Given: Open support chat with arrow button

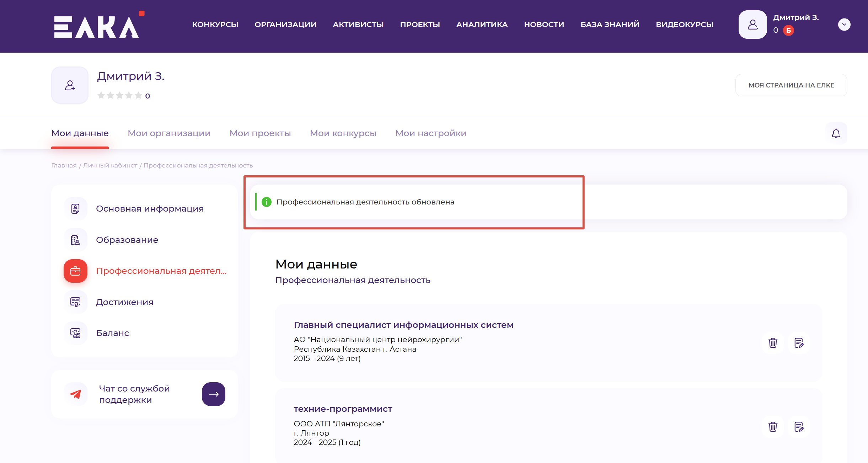Looking at the screenshot, I should 213,394.
